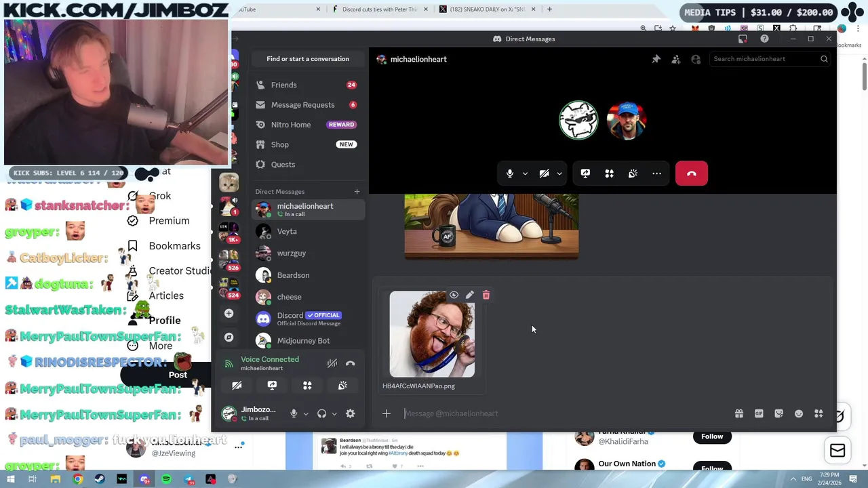
Task: Open the Friends tab
Action: [308, 85]
